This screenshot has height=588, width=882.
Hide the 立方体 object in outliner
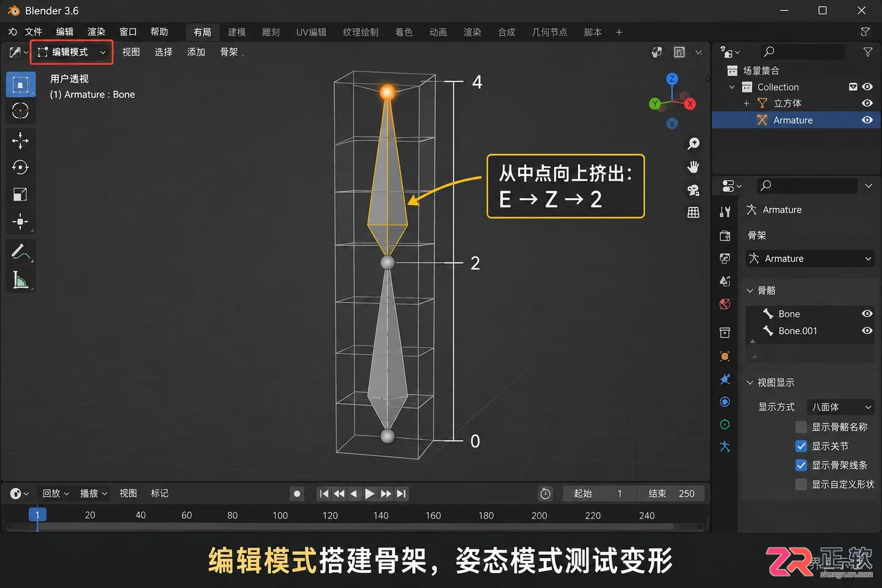point(867,103)
